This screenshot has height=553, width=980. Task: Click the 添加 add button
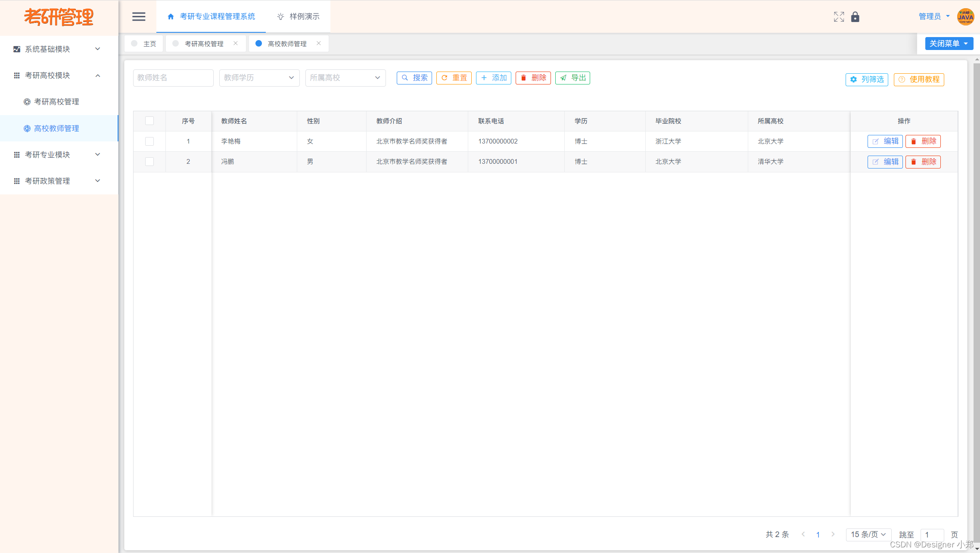tap(493, 78)
